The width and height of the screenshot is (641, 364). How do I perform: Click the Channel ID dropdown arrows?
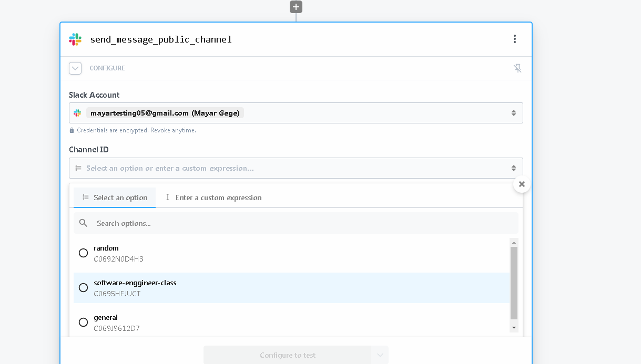pos(514,168)
